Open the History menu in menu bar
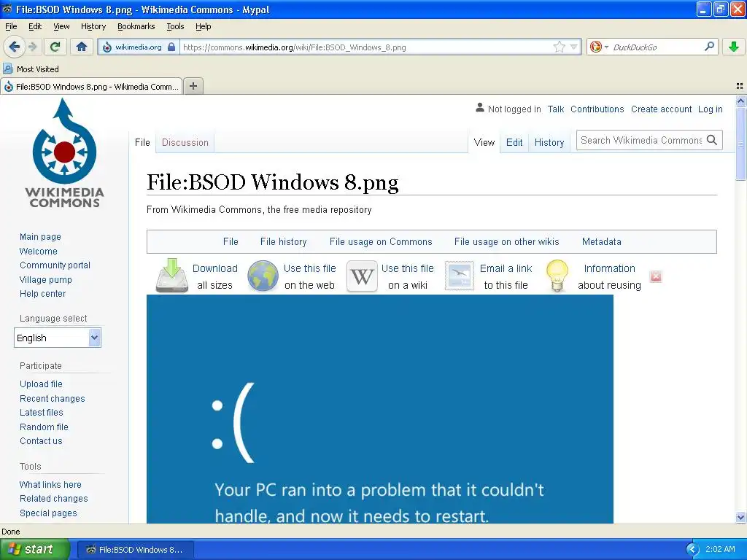 (x=93, y=27)
